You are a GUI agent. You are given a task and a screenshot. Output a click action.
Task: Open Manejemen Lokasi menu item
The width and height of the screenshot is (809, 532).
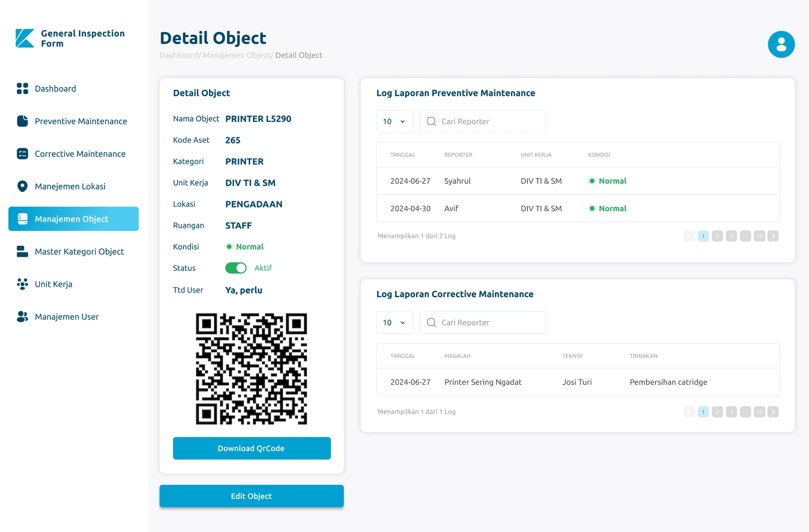tap(73, 186)
